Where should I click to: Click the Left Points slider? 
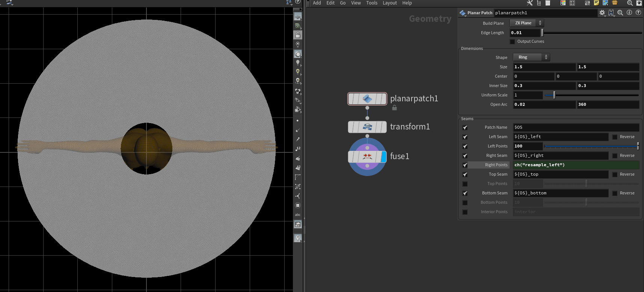[x=591, y=146]
